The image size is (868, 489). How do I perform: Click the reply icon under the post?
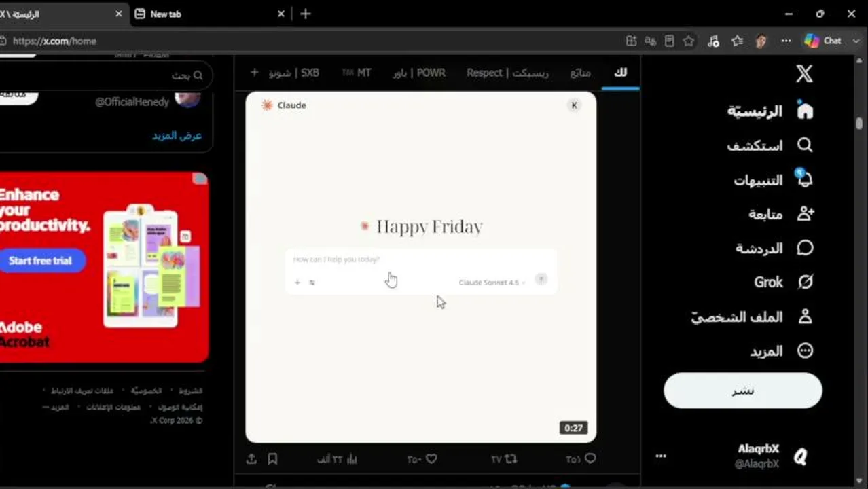tap(590, 459)
